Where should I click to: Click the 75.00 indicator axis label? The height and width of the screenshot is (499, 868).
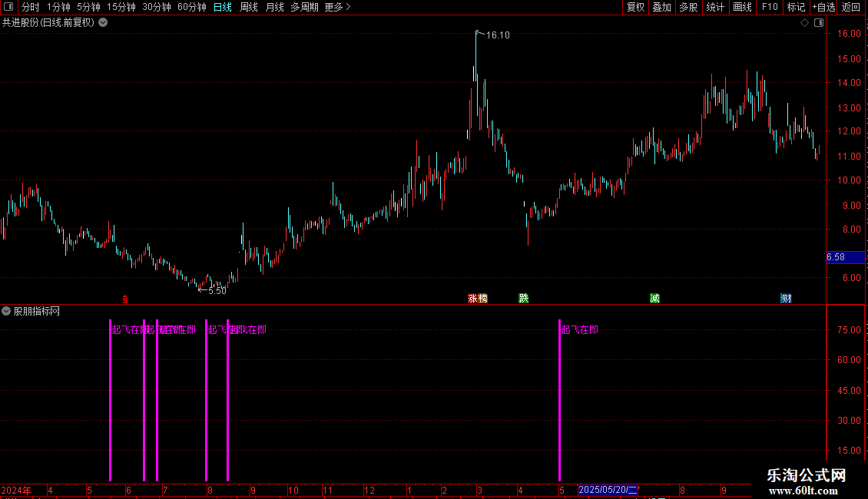(849, 329)
